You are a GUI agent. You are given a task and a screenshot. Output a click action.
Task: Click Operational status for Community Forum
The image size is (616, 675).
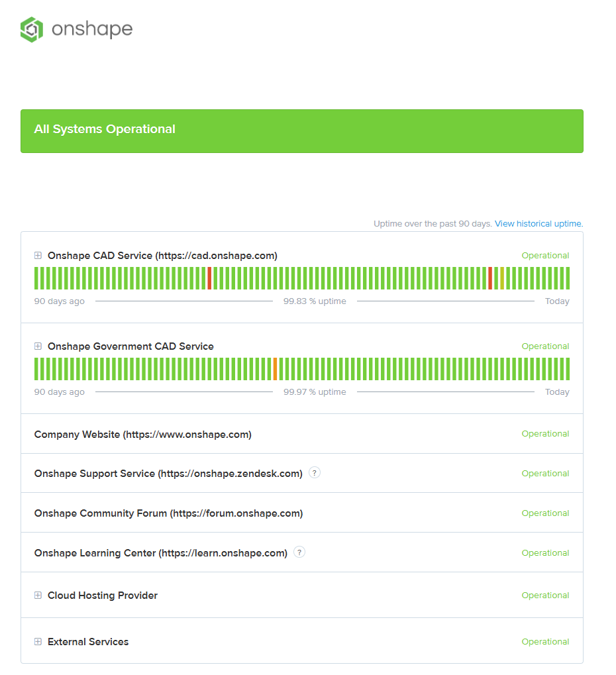545,513
